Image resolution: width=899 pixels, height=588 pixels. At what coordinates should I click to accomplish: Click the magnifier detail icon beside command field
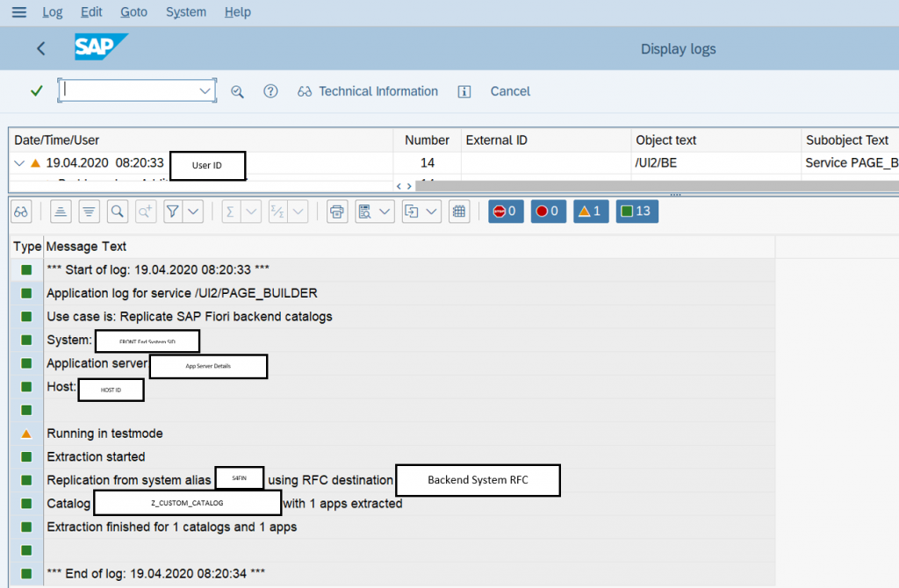pos(237,91)
